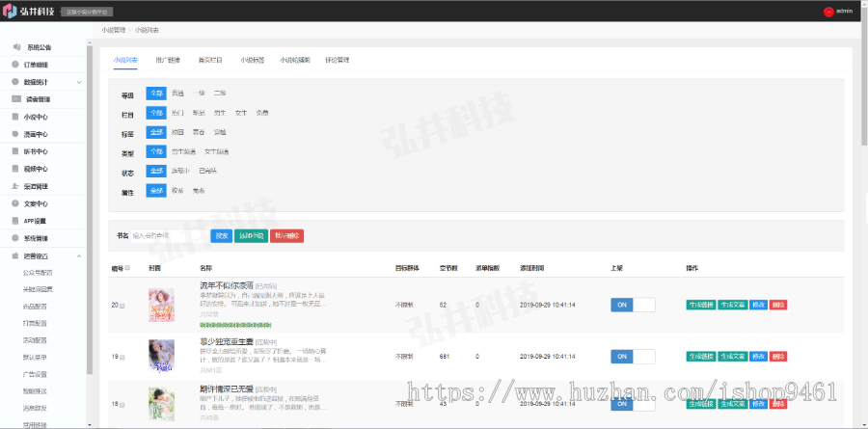Select 全部 in the 等级 filter row
The image size is (868, 429).
point(156,94)
